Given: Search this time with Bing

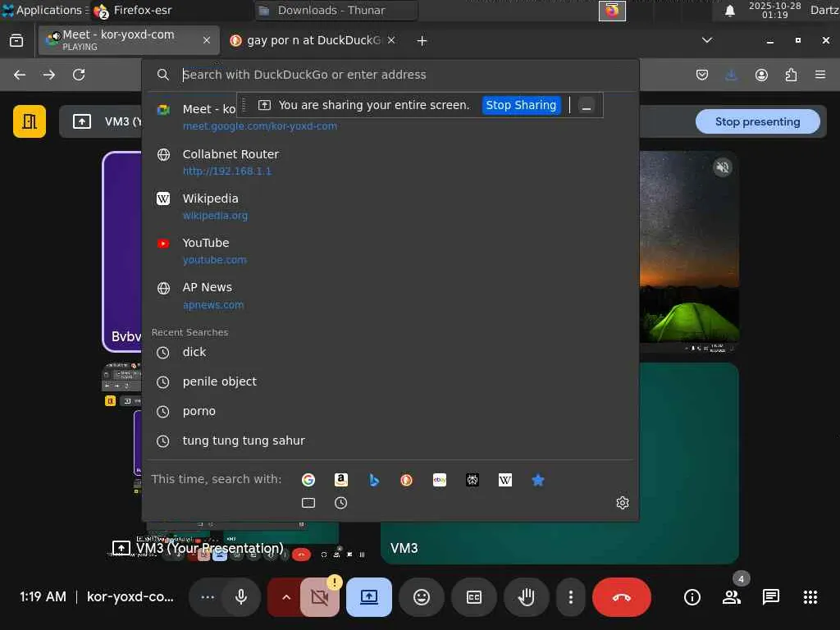Looking at the screenshot, I should click(374, 480).
